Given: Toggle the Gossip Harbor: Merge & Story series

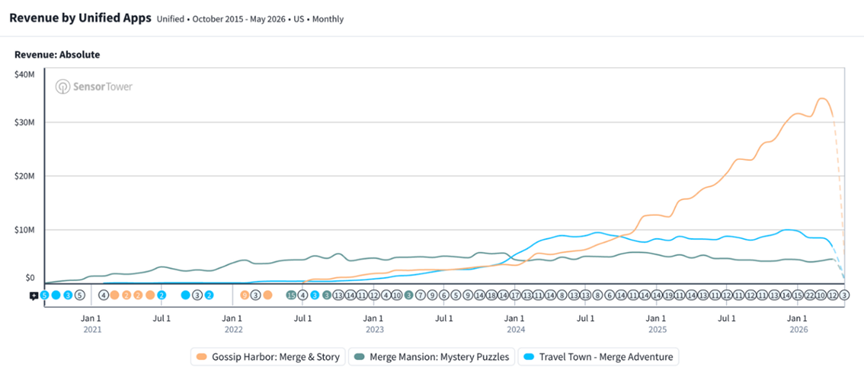Looking at the screenshot, I should [x=269, y=356].
